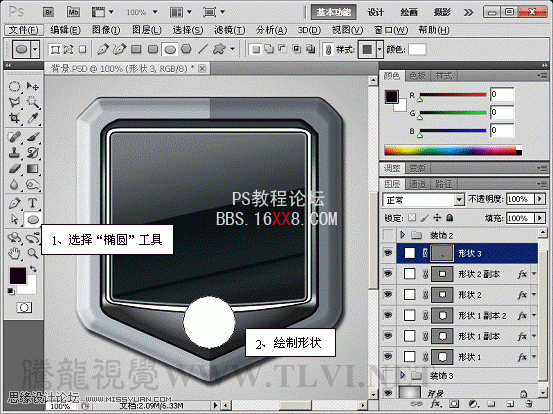Click the 颜色 swatch in options bar
Viewport: 553px width, 414px height.
pyautogui.click(x=417, y=49)
